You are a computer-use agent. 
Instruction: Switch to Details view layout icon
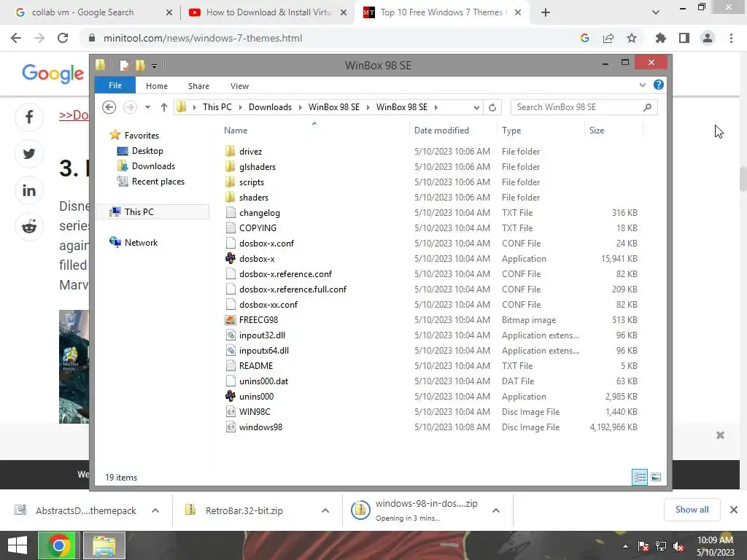640,477
